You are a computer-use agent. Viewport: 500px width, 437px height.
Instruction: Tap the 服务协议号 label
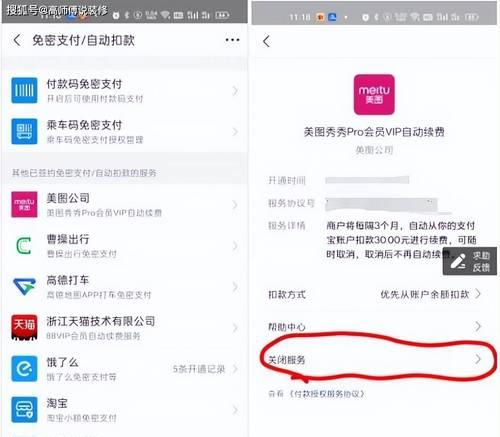tap(291, 203)
